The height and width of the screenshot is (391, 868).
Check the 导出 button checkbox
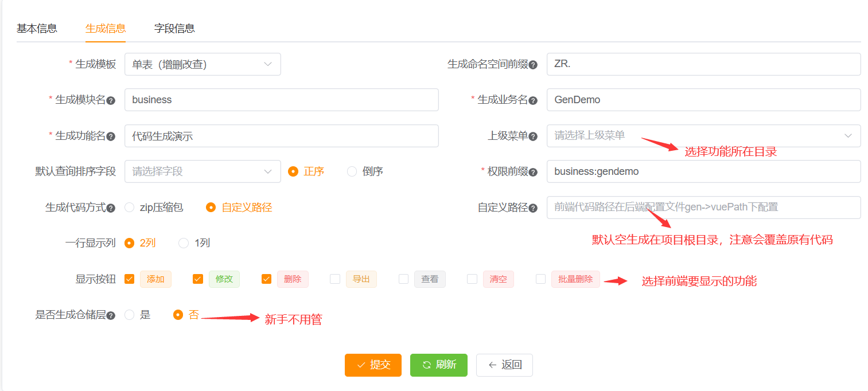click(x=335, y=279)
